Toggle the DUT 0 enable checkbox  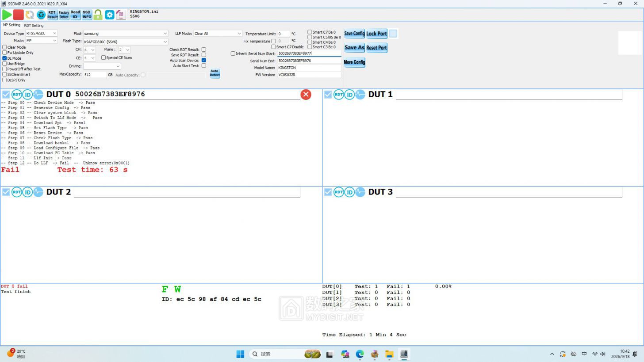pos(6,94)
